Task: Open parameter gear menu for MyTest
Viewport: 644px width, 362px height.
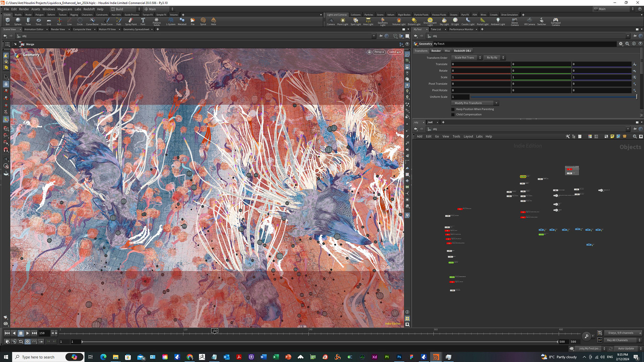Action: pos(621,44)
